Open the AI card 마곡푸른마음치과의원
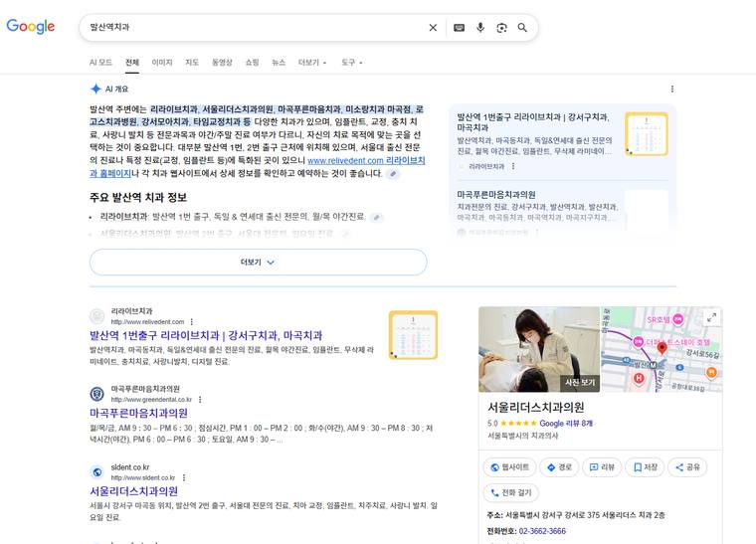This screenshot has width=756, height=544. (496, 195)
